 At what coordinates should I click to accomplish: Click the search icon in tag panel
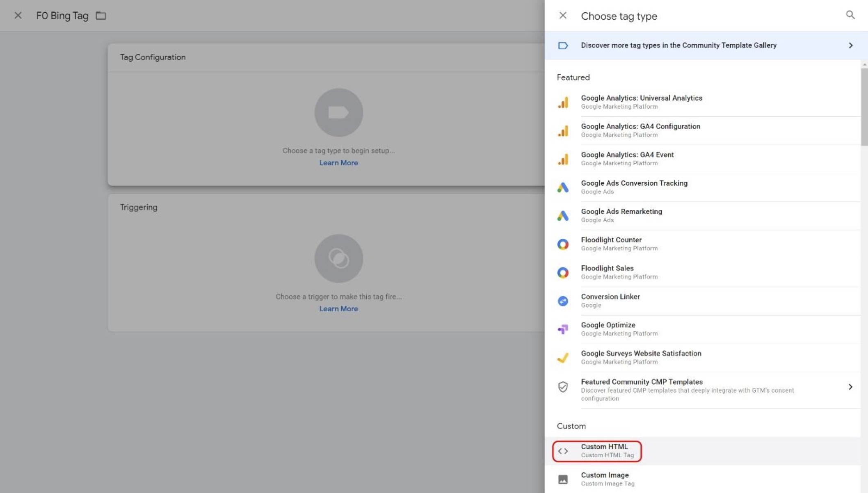coord(851,15)
